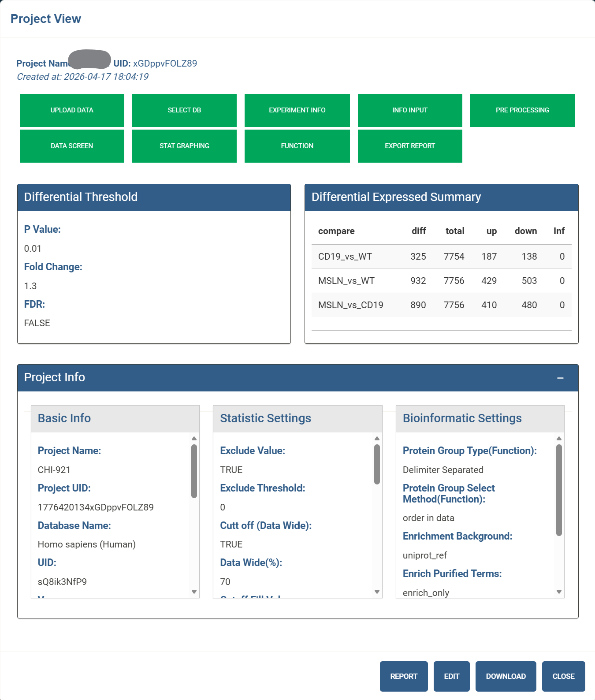Click diff value 890
Screen dimensions: 595x700
pyautogui.click(x=418, y=305)
